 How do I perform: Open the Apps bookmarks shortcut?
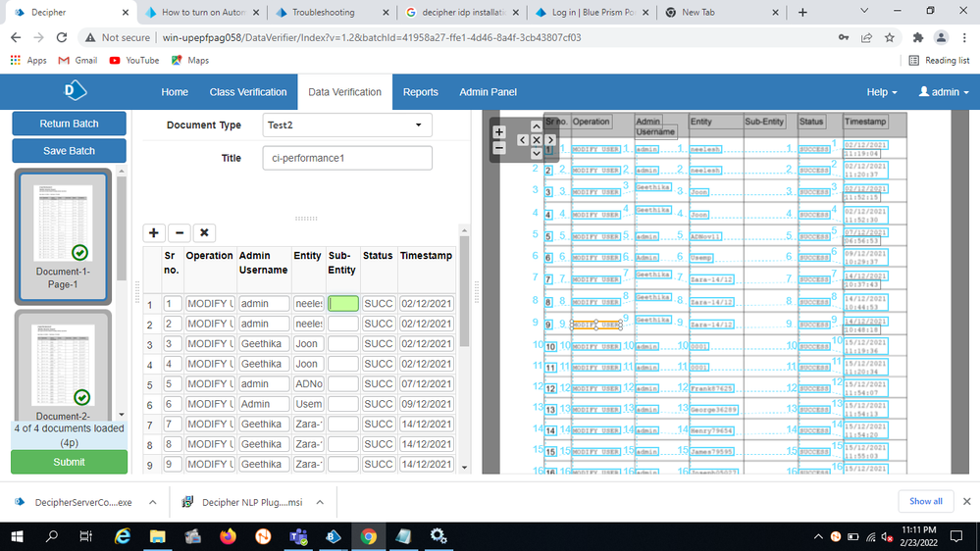coord(28,61)
